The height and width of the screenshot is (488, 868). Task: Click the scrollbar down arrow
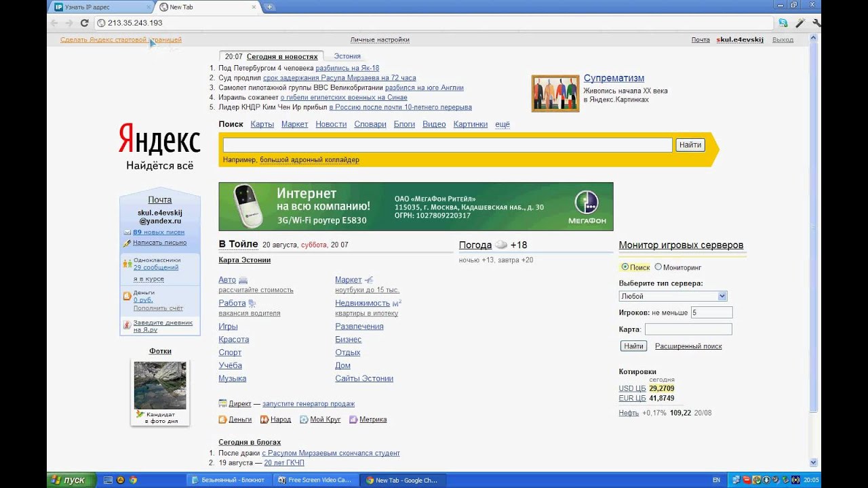point(813,462)
